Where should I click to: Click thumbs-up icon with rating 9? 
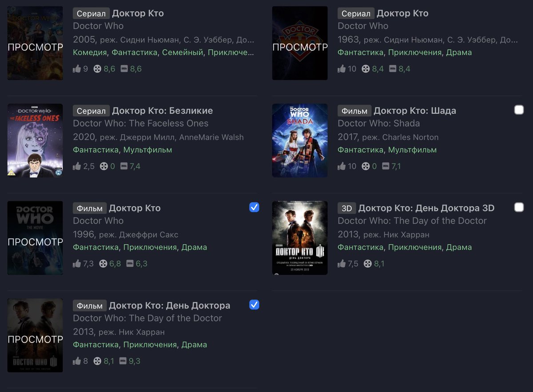pos(77,69)
